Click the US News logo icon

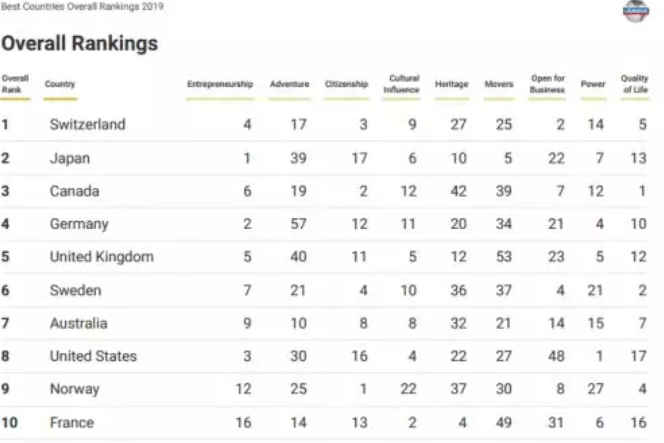tap(636, 11)
